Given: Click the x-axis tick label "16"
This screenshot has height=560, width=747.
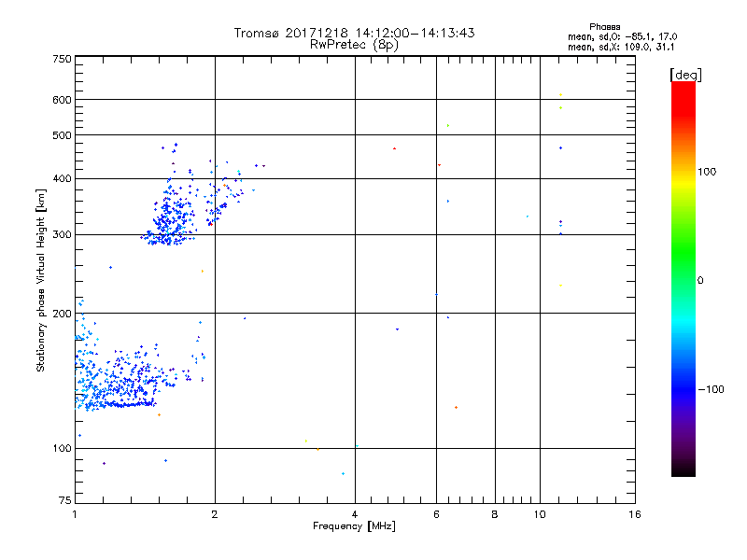Looking at the screenshot, I should coord(635,514).
